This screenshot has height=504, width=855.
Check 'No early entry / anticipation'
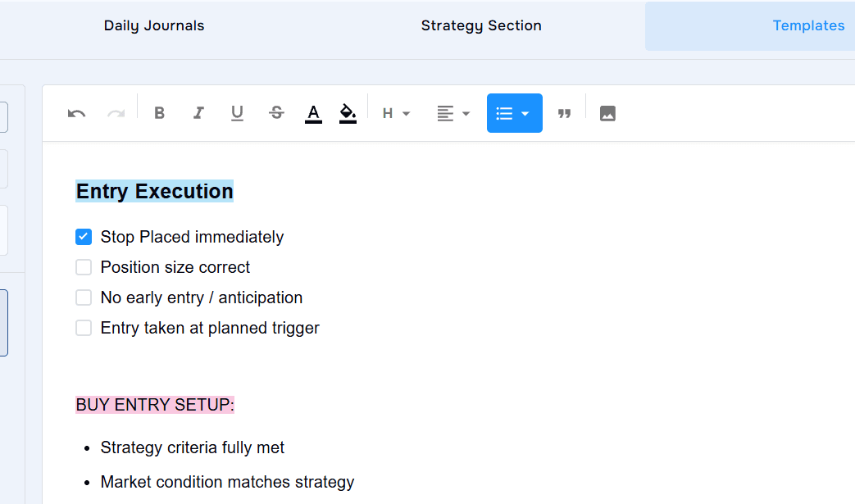click(x=83, y=297)
